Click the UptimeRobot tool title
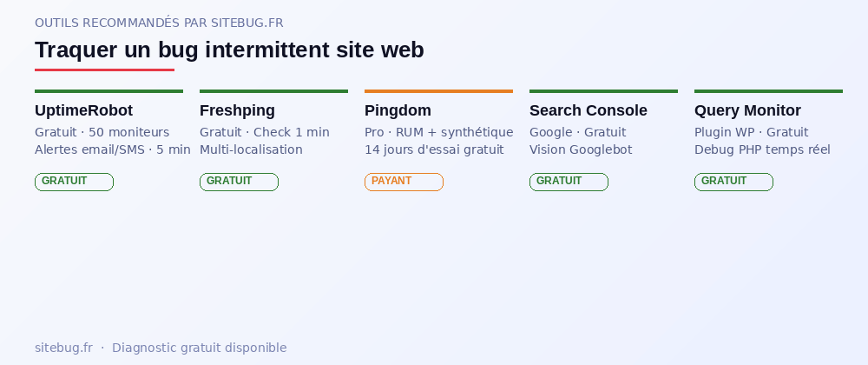 click(x=83, y=110)
